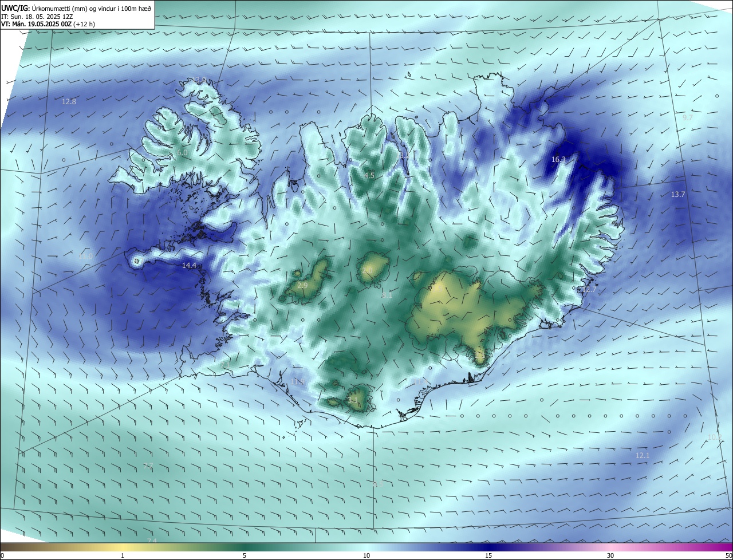
Task: Click the 14.4 precipitation value
Action: (x=189, y=266)
